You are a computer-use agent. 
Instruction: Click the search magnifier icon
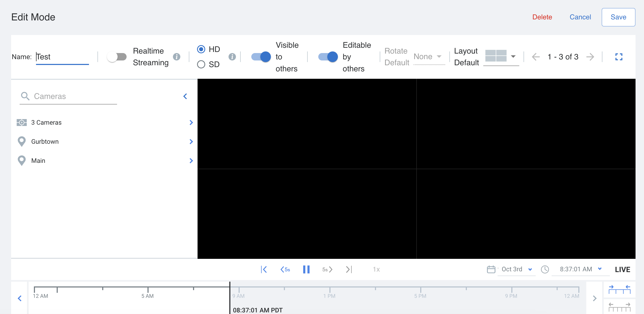tap(25, 96)
